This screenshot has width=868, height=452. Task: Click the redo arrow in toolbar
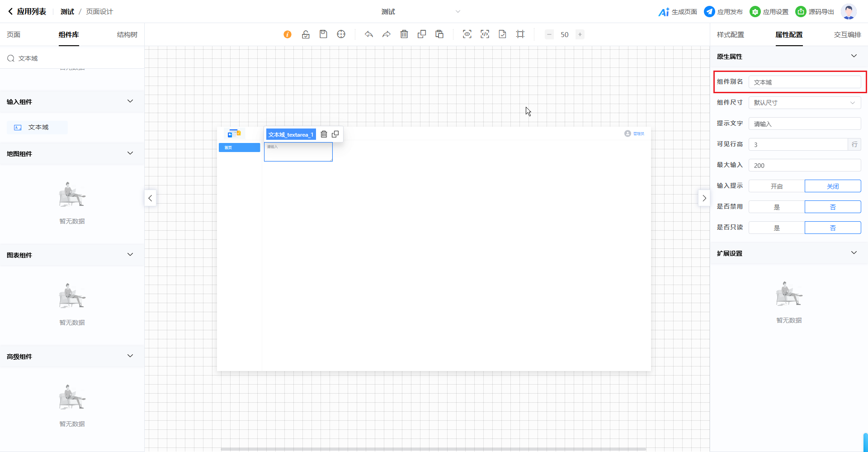coord(387,34)
